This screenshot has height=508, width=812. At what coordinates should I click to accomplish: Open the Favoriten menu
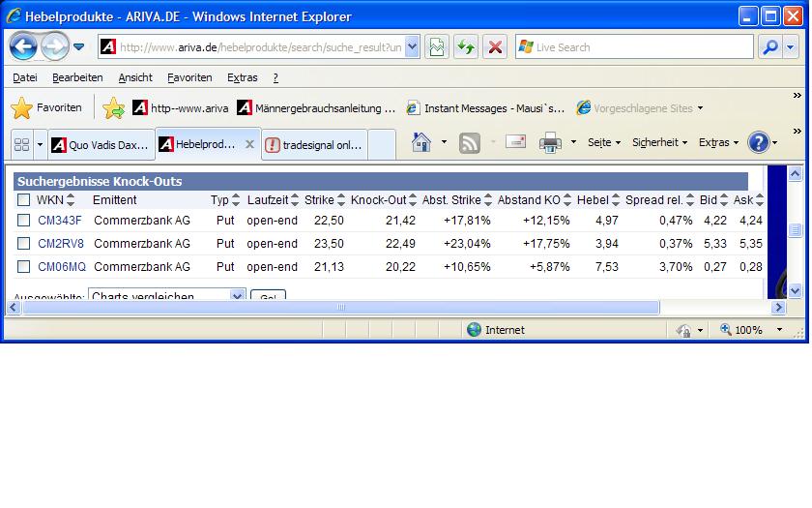pos(189,77)
